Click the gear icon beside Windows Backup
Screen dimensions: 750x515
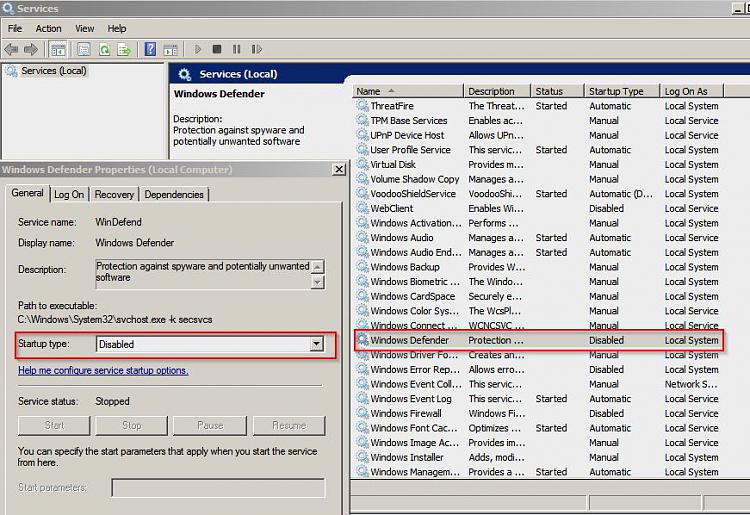tap(363, 266)
